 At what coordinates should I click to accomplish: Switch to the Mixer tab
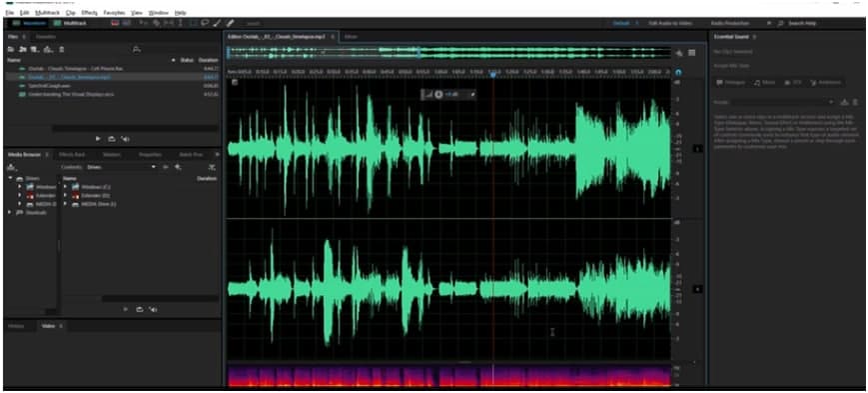(351, 37)
